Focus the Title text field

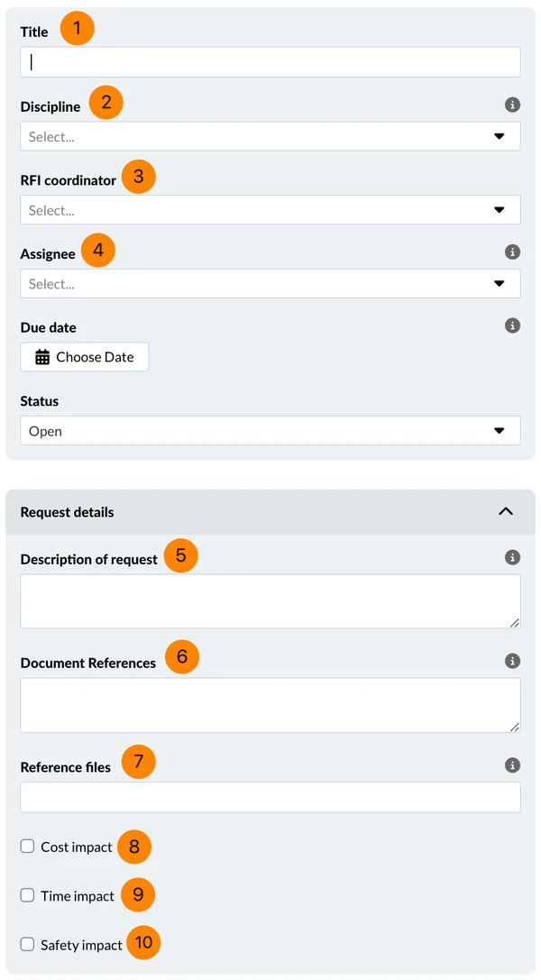click(270, 62)
